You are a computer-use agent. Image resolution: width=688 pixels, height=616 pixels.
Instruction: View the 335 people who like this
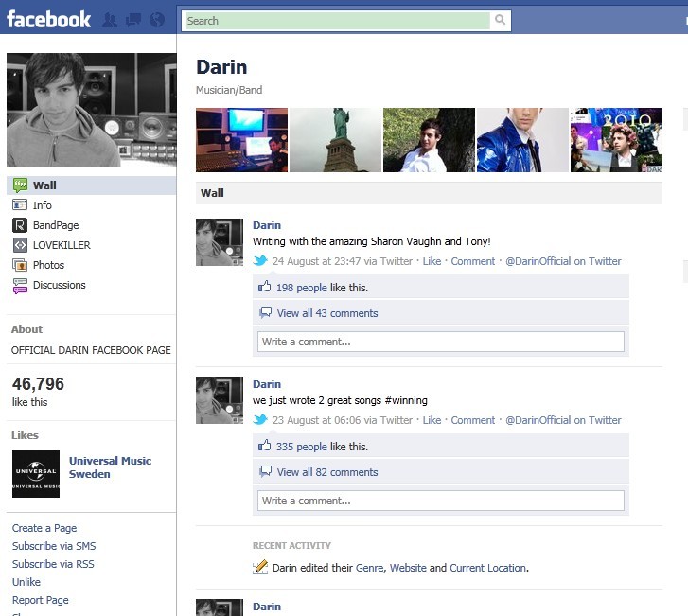coord(302,447)
